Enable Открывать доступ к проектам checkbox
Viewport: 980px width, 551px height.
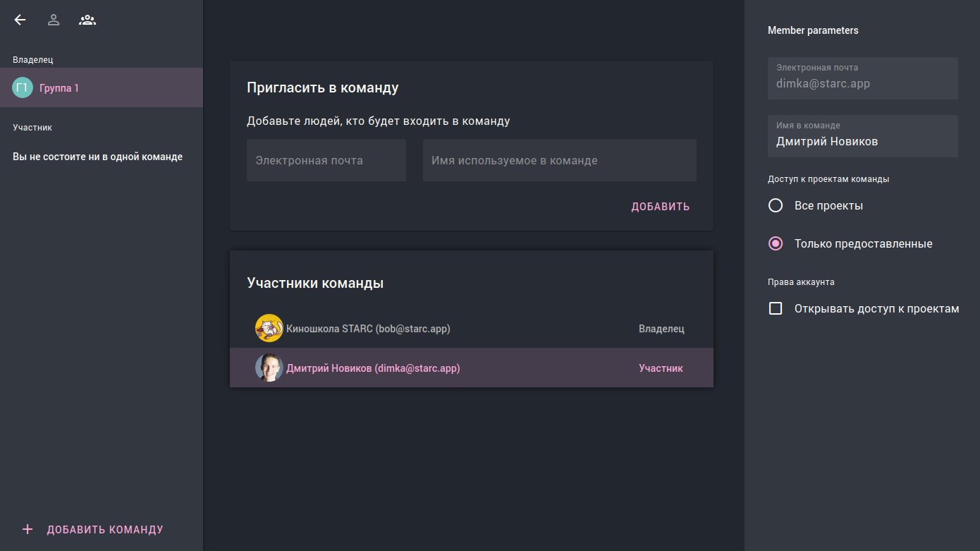pyautogui.click(x=776, y=308)
